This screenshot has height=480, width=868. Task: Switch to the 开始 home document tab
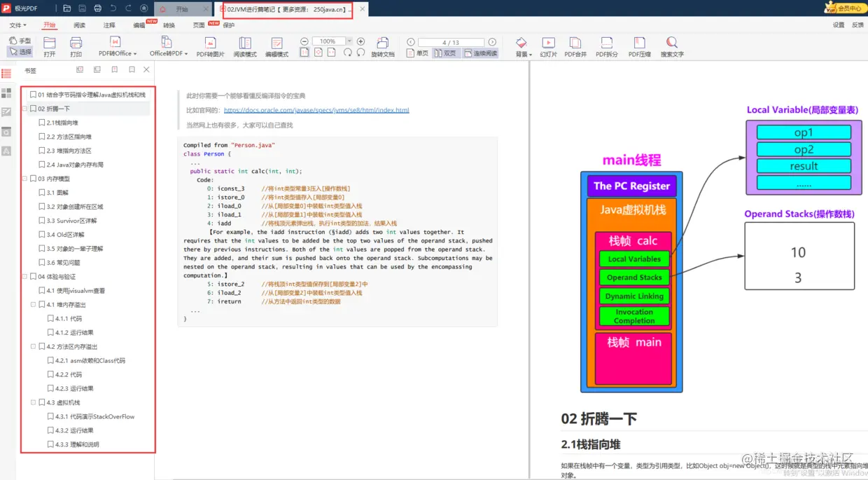pyautogui.click(x=182, y=9)
